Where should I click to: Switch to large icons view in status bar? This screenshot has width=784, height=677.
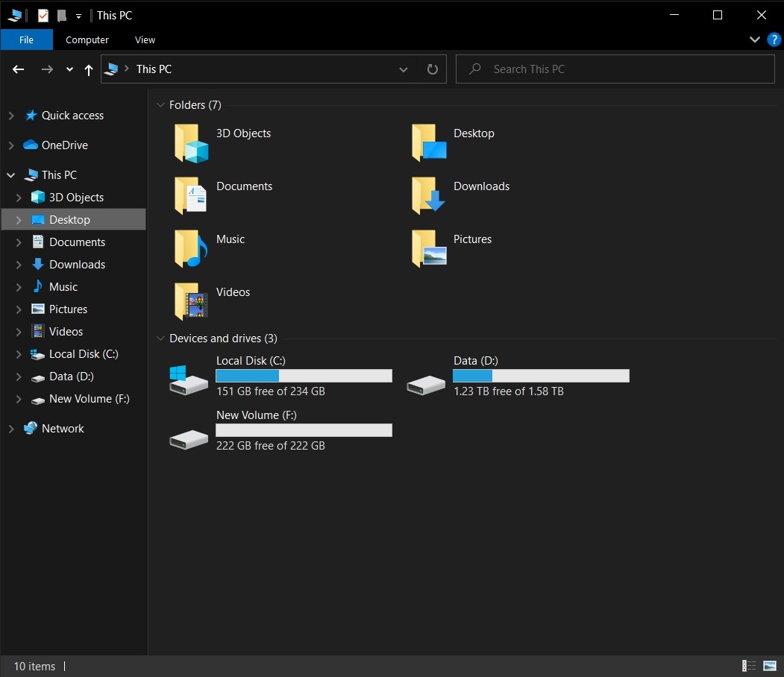pos(771,666)
